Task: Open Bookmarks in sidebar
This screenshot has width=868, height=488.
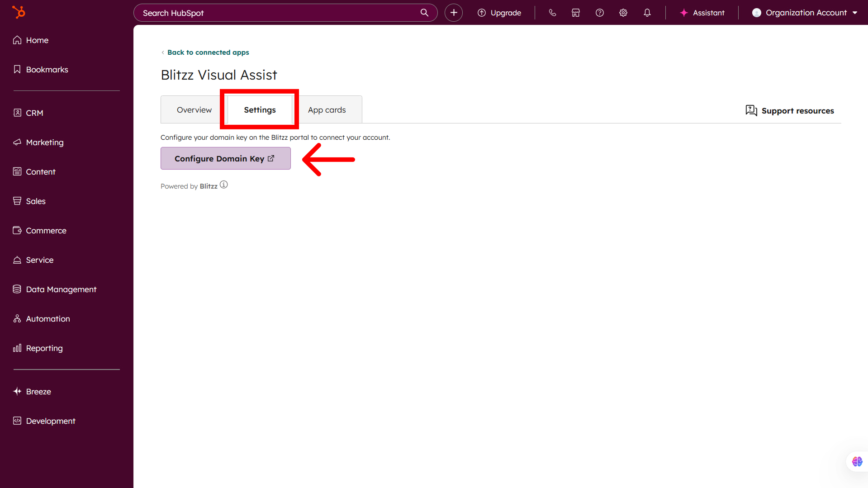Action: (x=41, y=70)
